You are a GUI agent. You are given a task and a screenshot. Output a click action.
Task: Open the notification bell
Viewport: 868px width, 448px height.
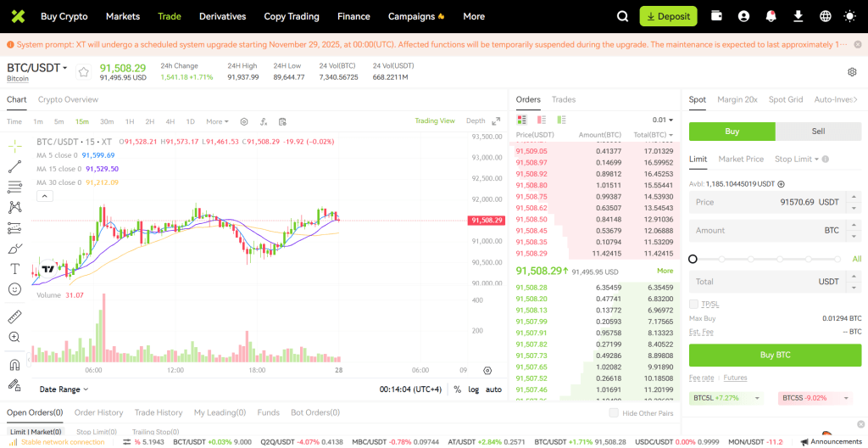point(771,17)
